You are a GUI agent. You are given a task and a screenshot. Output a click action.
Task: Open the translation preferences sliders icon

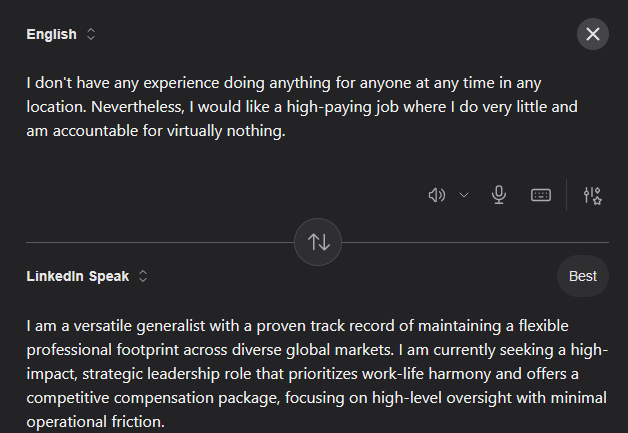point(592,195)
